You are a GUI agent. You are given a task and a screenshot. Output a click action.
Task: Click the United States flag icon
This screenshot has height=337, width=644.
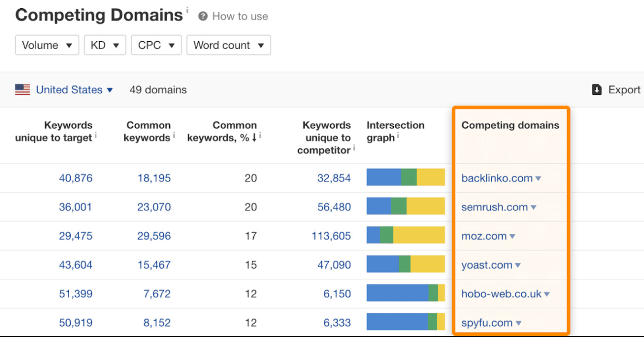pos(22,90)
